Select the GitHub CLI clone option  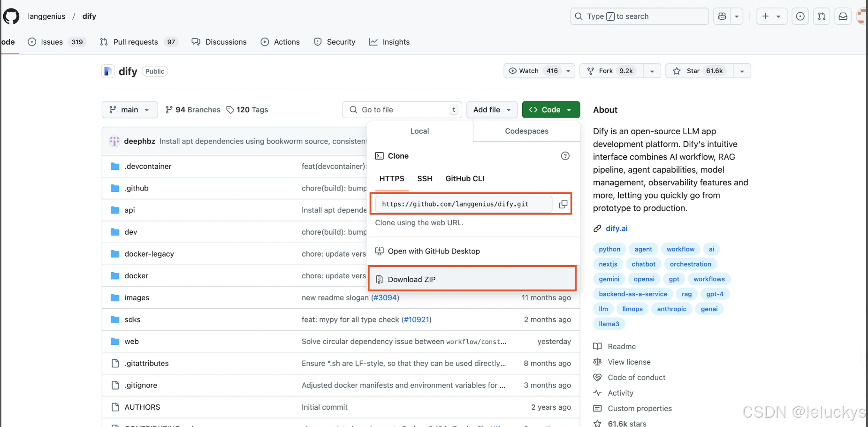(x=465, y=179)
